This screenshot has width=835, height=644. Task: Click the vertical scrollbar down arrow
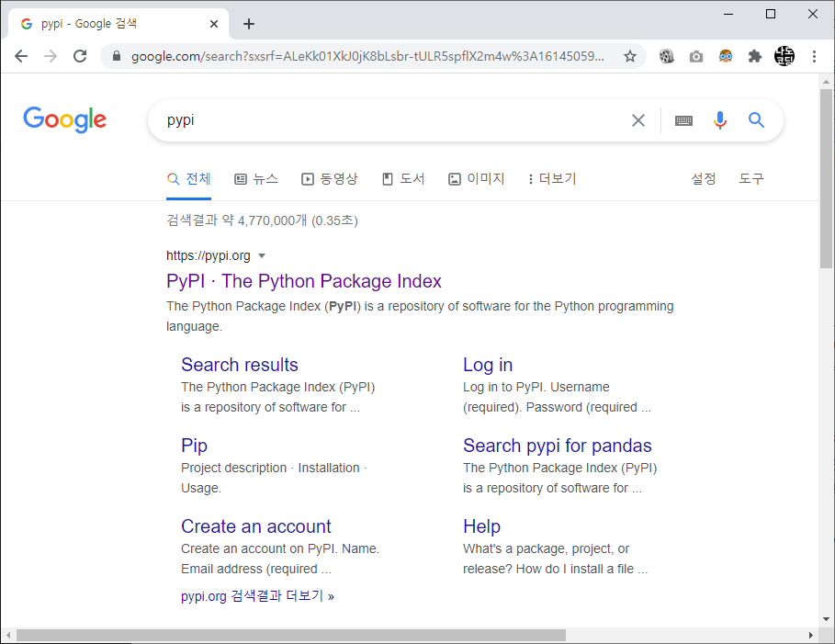[x=827, y=619]
